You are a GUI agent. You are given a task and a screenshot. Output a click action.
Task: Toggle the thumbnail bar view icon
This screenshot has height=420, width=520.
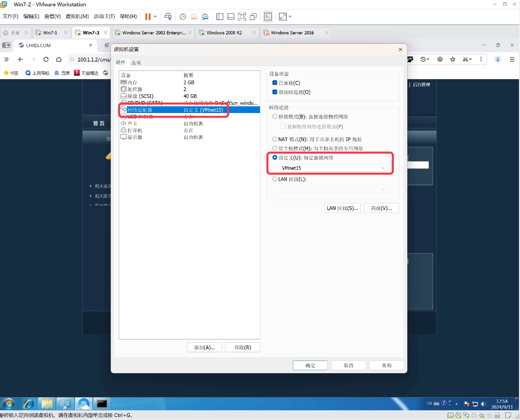[x=231, y=16]
